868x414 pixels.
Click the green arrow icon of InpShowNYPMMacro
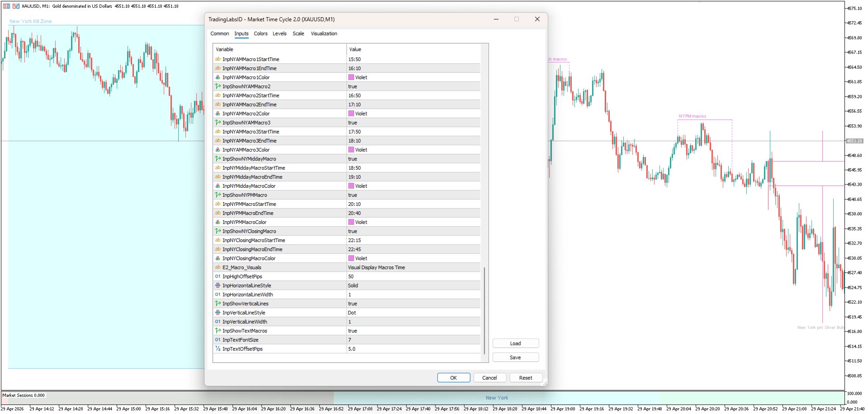click(x=218, y=195)
